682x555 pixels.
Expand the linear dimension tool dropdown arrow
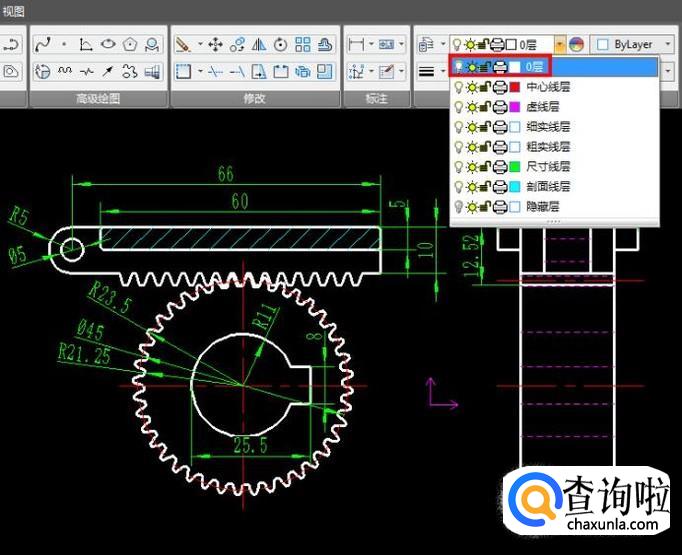click(372, 45)
